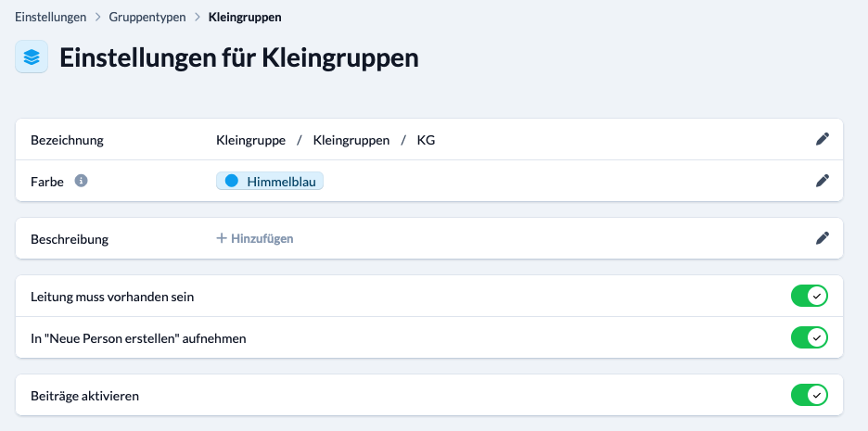Edit the Farbe row via pencil icon
This screenshot has width=868, height=431.
click(x=822, y=181)
